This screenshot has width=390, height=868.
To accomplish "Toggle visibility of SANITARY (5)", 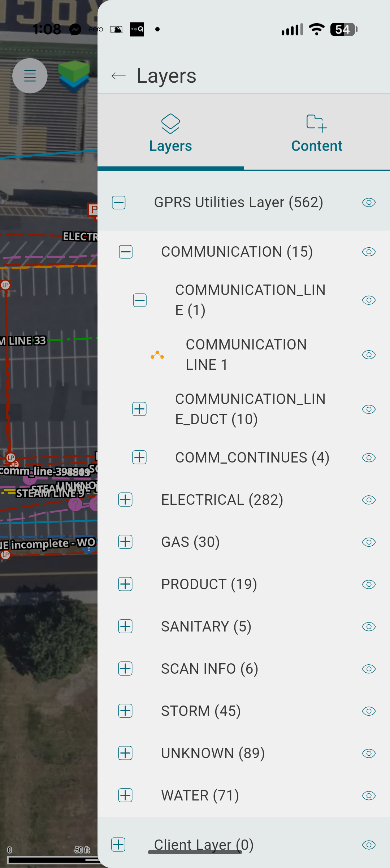I will coord(369,626).
